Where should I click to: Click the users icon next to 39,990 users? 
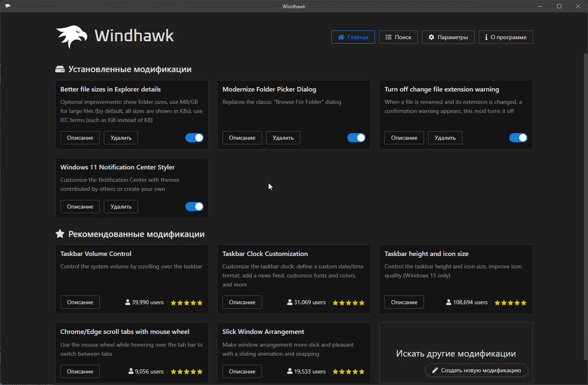pyautogui.click(x=128, y=302)
